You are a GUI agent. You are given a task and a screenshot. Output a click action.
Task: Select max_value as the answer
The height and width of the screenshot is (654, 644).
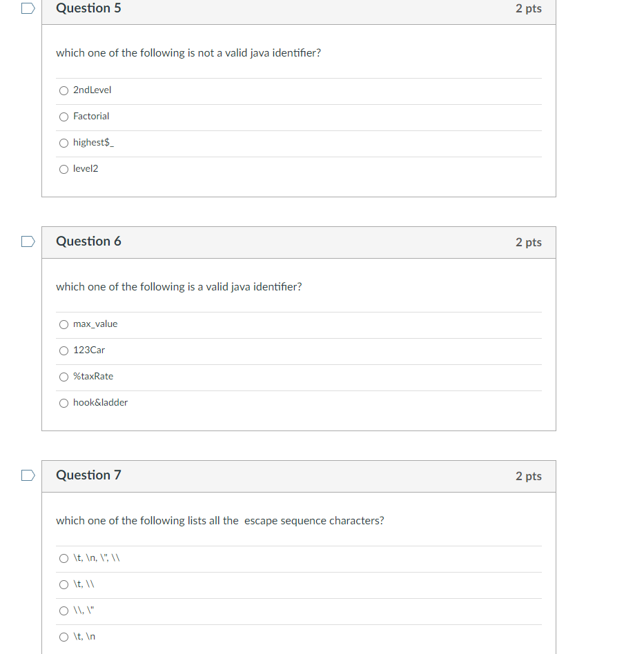[64, 324]
